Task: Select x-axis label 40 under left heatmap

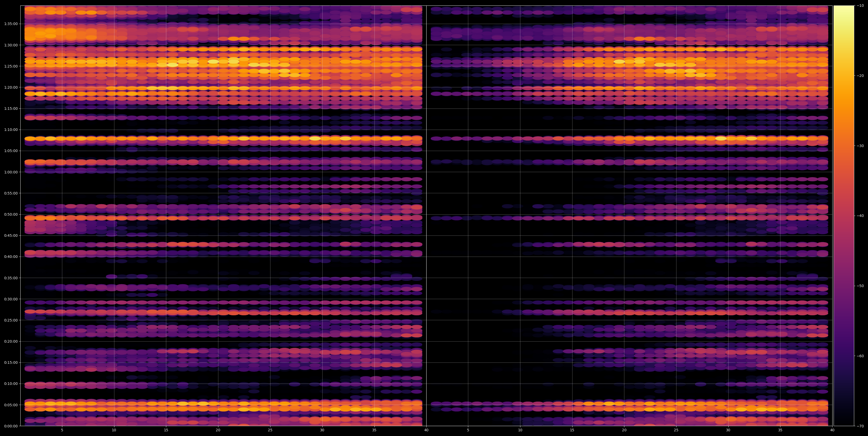Action: tap(426, 430)
